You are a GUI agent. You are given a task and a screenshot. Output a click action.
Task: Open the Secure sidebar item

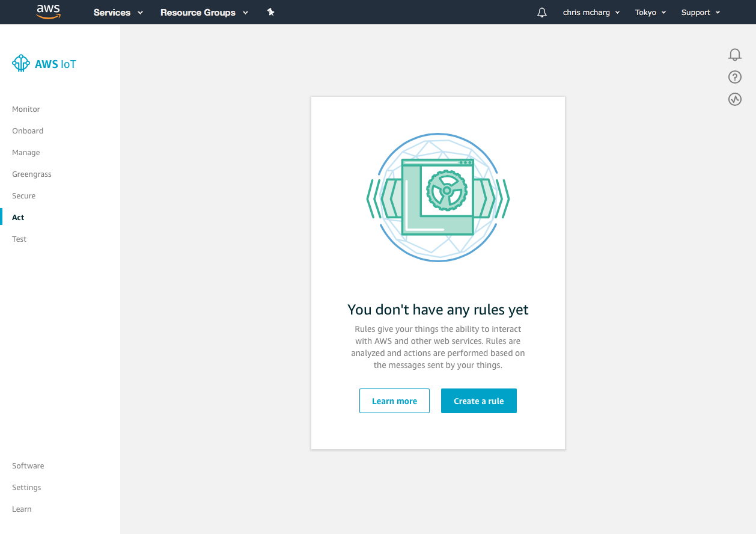(24, 196)
